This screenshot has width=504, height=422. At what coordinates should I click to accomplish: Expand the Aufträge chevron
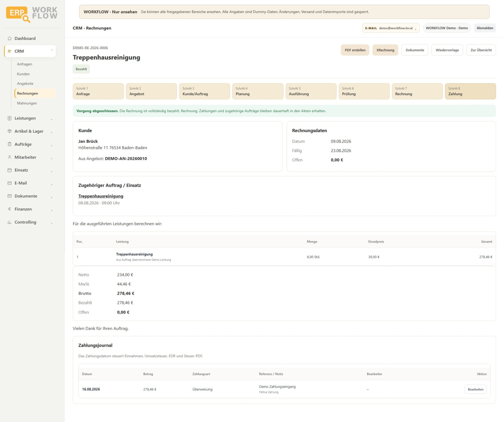(x=52, y=145)
